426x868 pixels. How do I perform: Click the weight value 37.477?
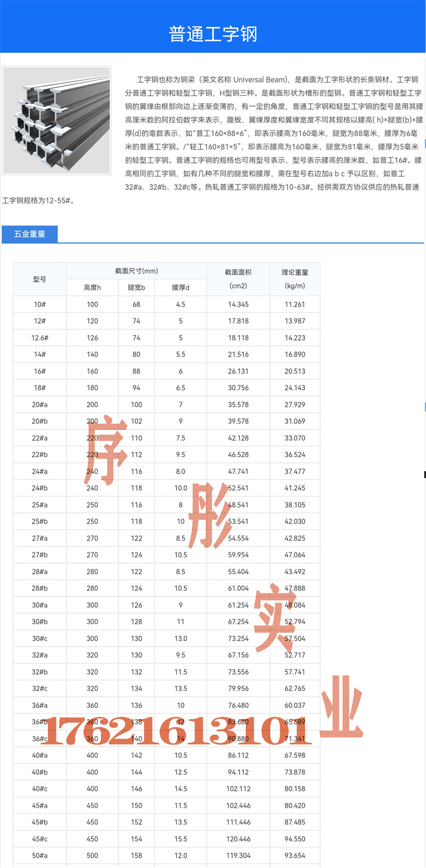tap(295, 472)
